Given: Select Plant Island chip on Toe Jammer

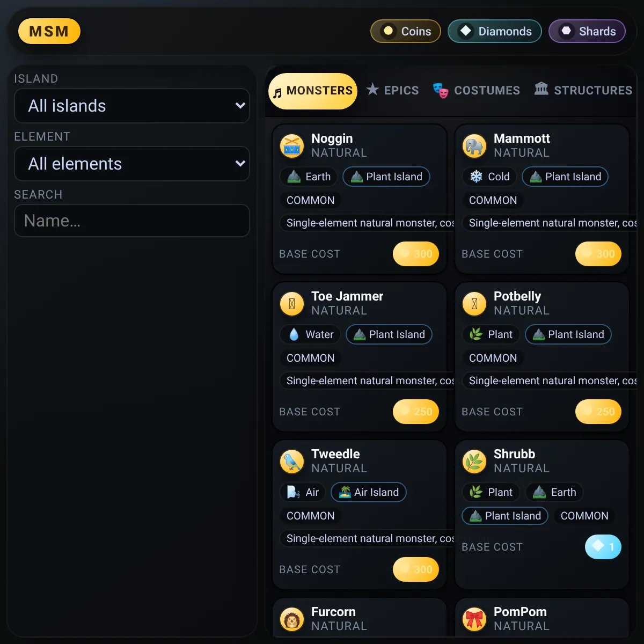Looking at the screenshot, I should pos(389,334).
